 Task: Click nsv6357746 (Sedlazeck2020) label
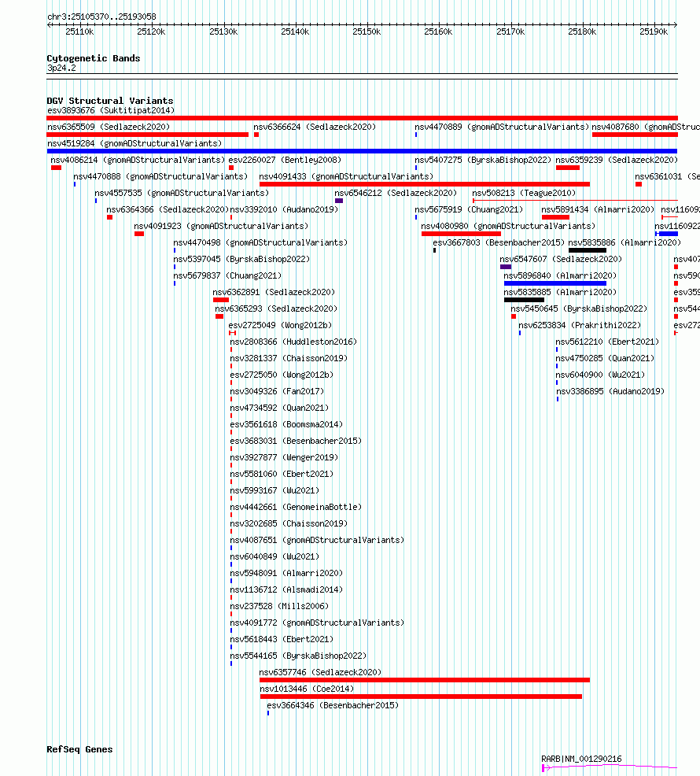(321, 673)
